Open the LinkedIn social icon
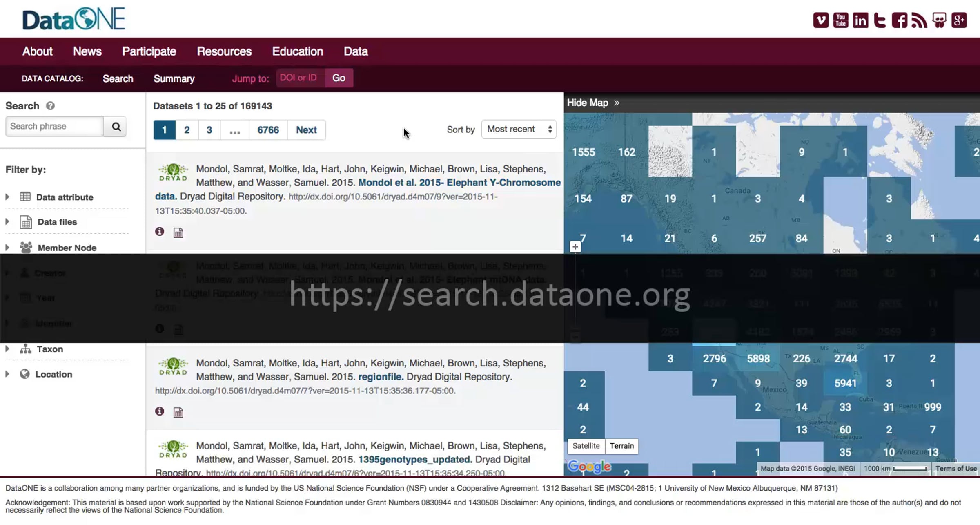 (x=860, y=20)
